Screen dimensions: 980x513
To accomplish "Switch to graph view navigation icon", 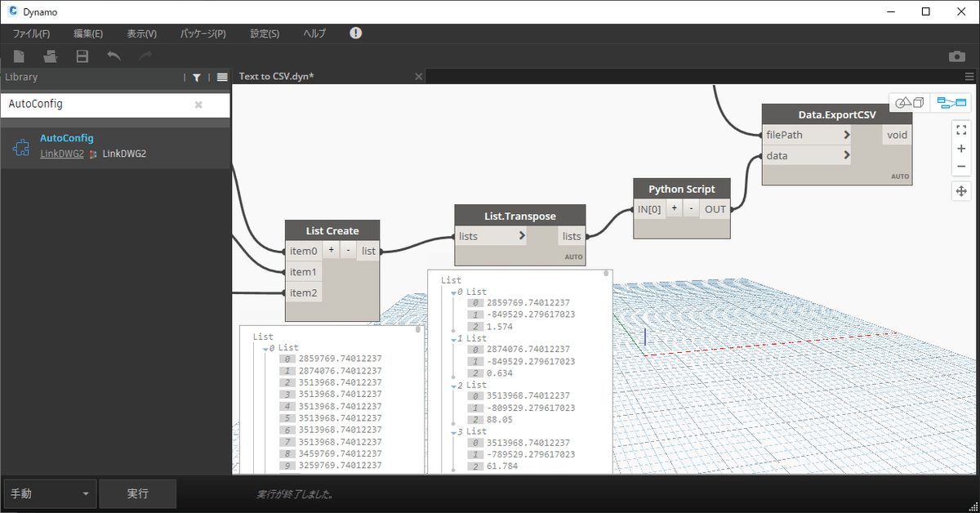I will 951,103.
